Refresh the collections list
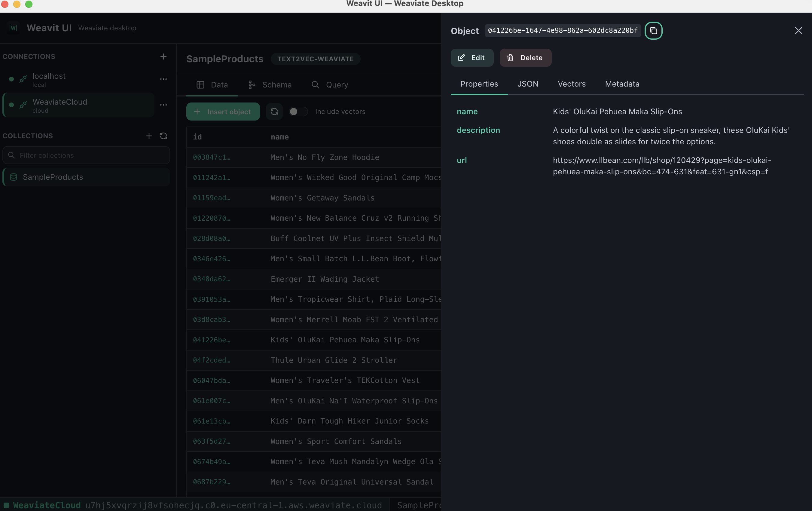 pyautogui.click(x=163, y=136)
